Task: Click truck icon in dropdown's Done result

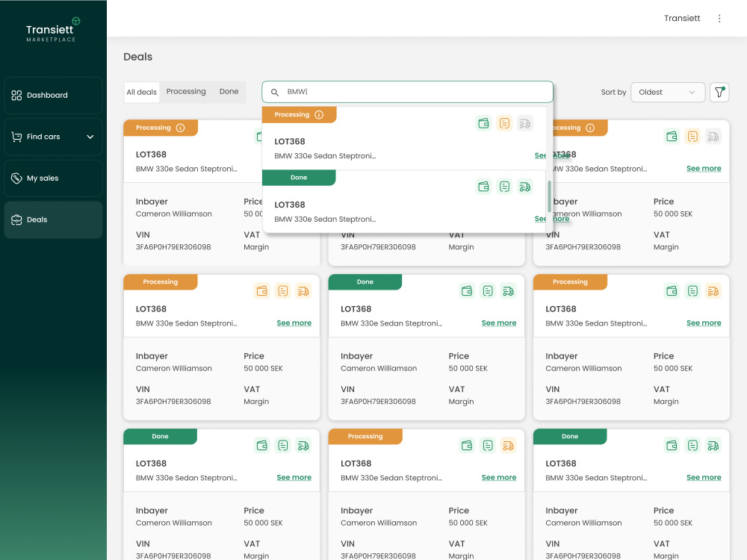Action: pyautogui.click(x=525, y=187)
